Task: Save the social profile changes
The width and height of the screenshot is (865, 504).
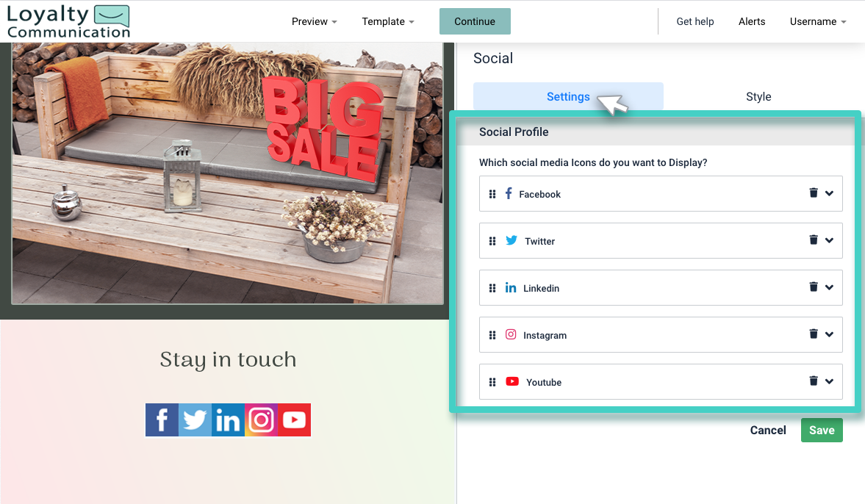Action: (822, 430)
